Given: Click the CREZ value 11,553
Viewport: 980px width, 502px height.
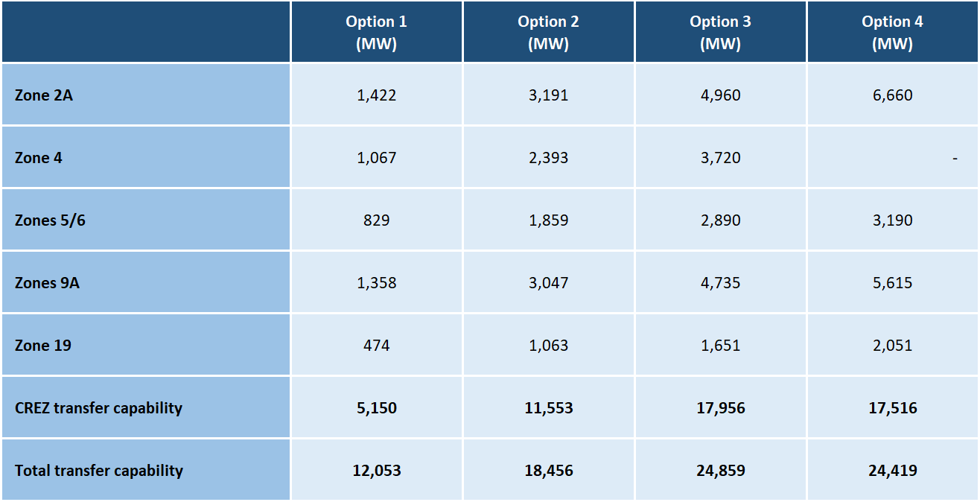Looking at the screenshot, I should tap(548, 408).
